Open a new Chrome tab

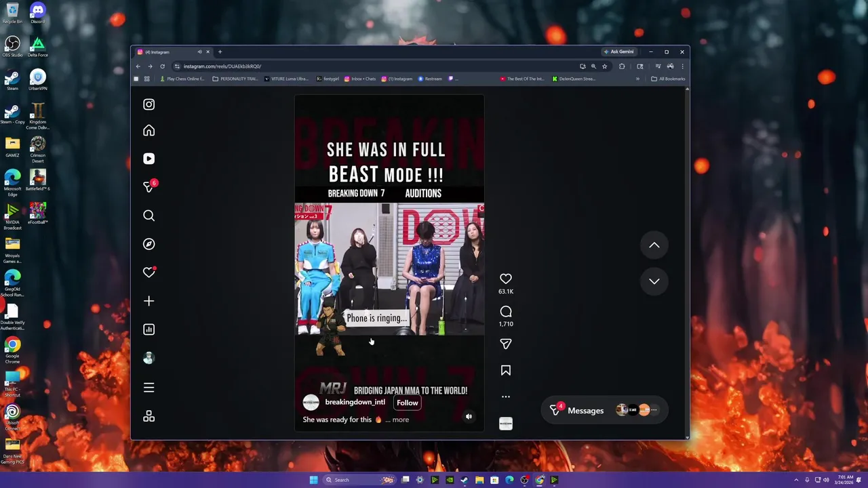click(x=220, y=52)
